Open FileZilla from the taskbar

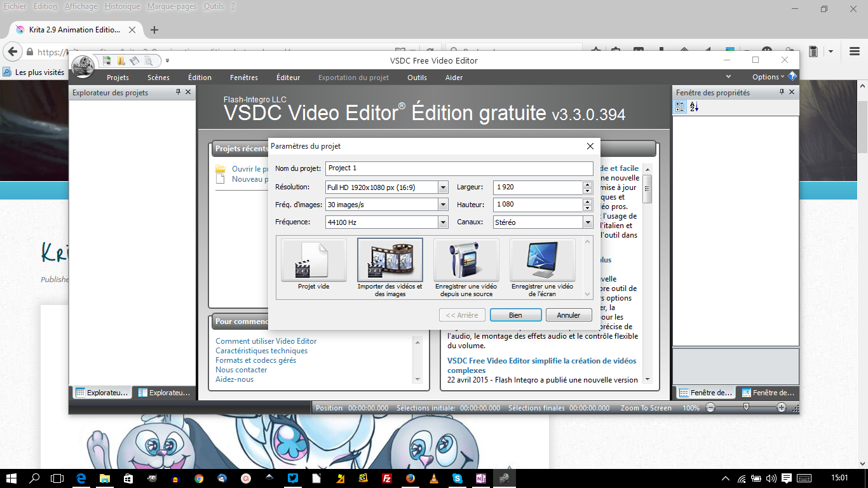(386, 478)
